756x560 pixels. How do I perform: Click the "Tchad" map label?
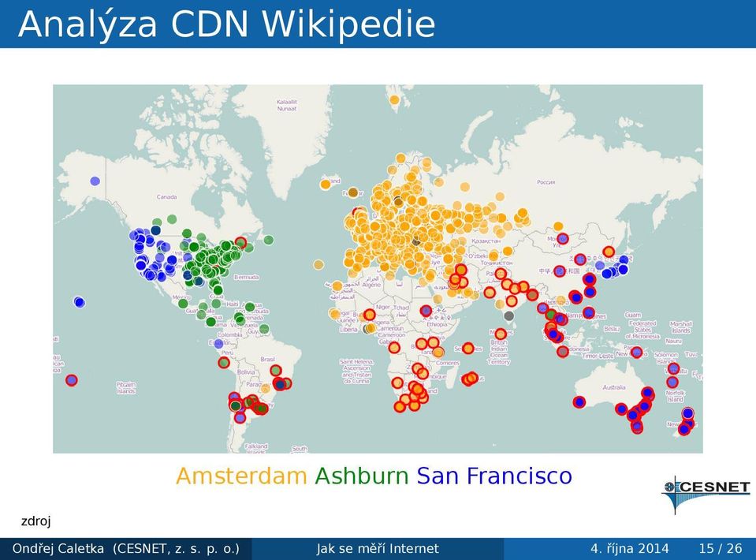point(401,308)
